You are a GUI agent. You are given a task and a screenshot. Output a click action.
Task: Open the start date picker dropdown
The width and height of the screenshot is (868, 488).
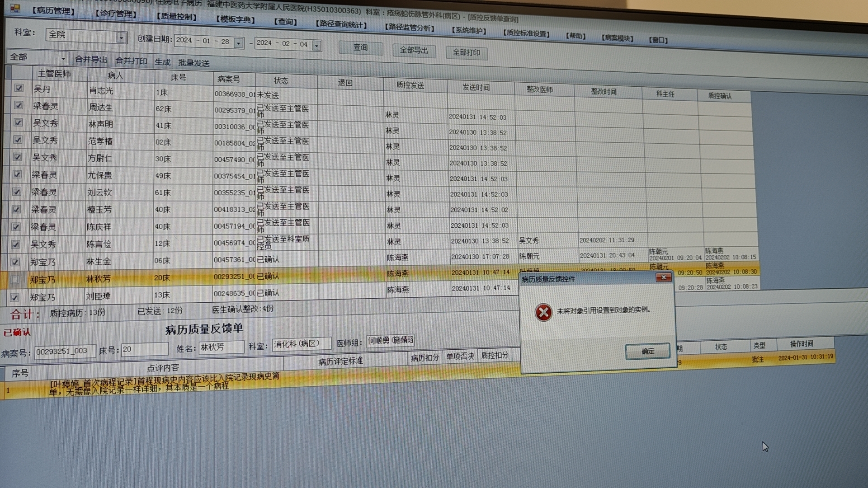coord(238,43)
